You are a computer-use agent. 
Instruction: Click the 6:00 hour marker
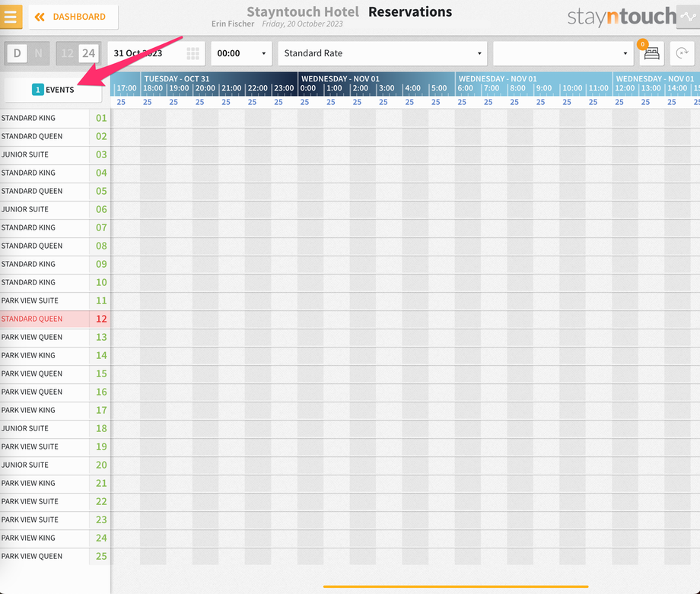tap(465, 89)
